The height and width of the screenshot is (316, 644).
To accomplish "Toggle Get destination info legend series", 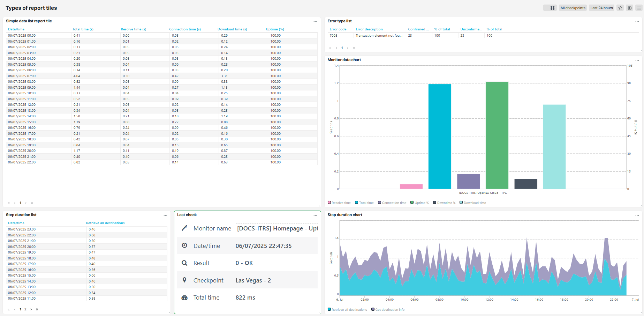I will pos(388,310).
